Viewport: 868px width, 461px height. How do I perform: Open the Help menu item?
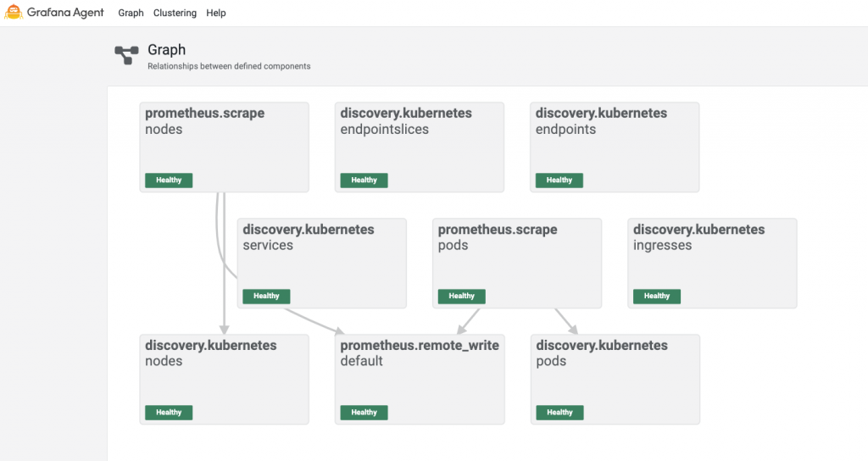click(x=216, y=14)
